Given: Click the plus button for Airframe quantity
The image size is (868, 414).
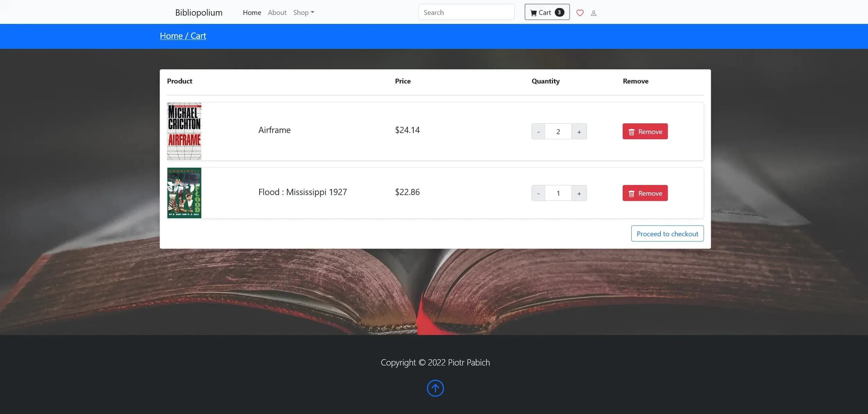Looking at the screenshot, I should pyautogui.click(x=579, y=131).
